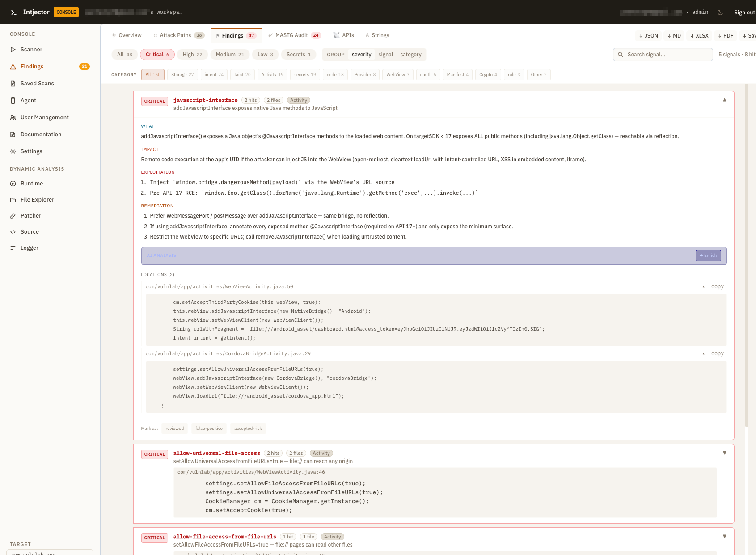Click the javascript-interface finding title

[x=205, y=101]
